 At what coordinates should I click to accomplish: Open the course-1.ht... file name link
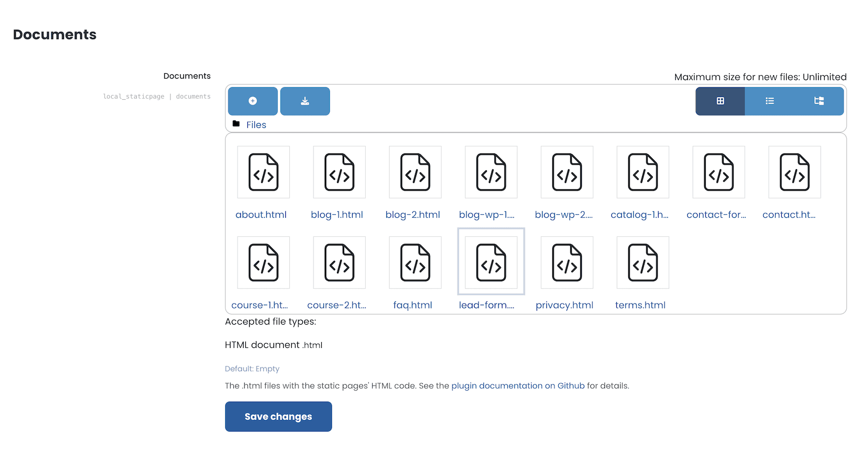[260, 305]
